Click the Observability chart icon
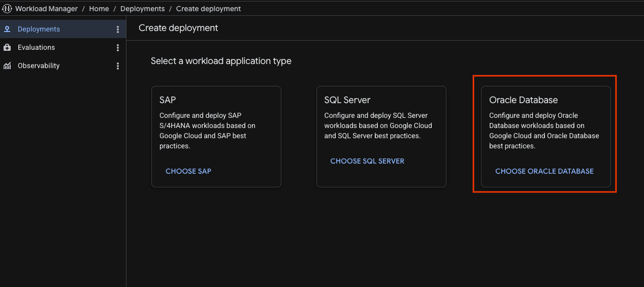The image size is (644, 287). [7, 66]
